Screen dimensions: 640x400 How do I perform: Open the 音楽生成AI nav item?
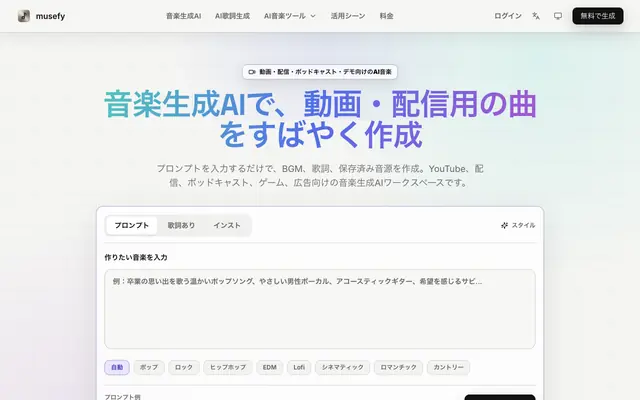click(183, 16)
